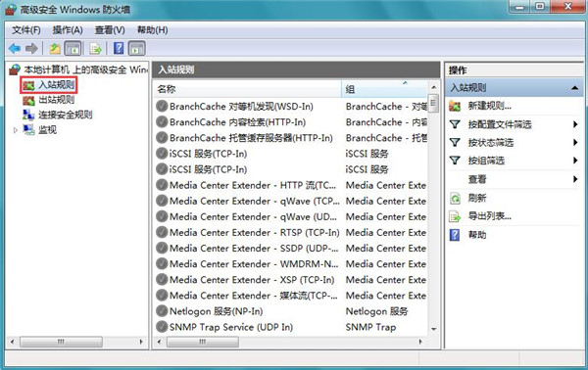Image resolution: width=588 pixels, height=370 pixels.
Task: Click the blue Help toolbar icon
Action: pyautogui.click(x=119, y=48)
